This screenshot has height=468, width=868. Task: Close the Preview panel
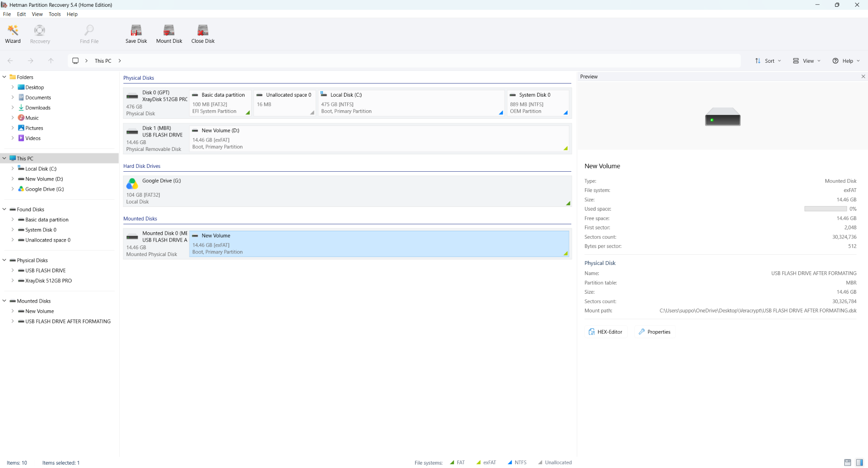pos(863,76)
